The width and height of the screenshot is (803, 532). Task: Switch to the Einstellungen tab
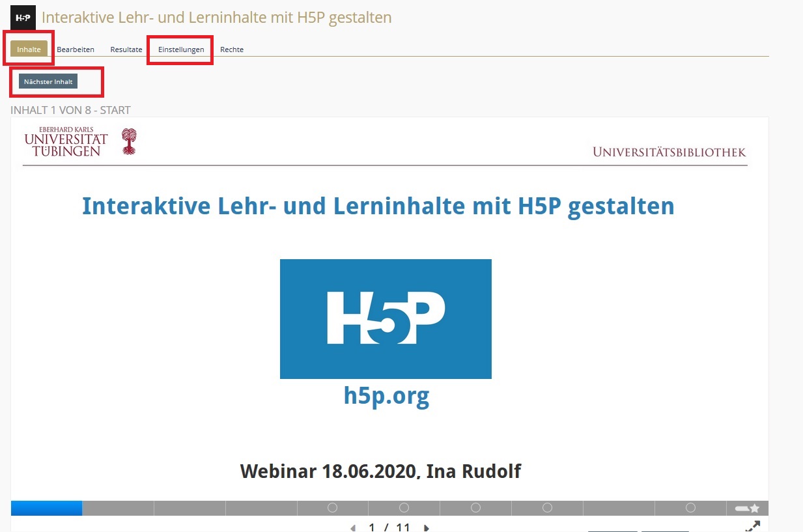[181, 49]
